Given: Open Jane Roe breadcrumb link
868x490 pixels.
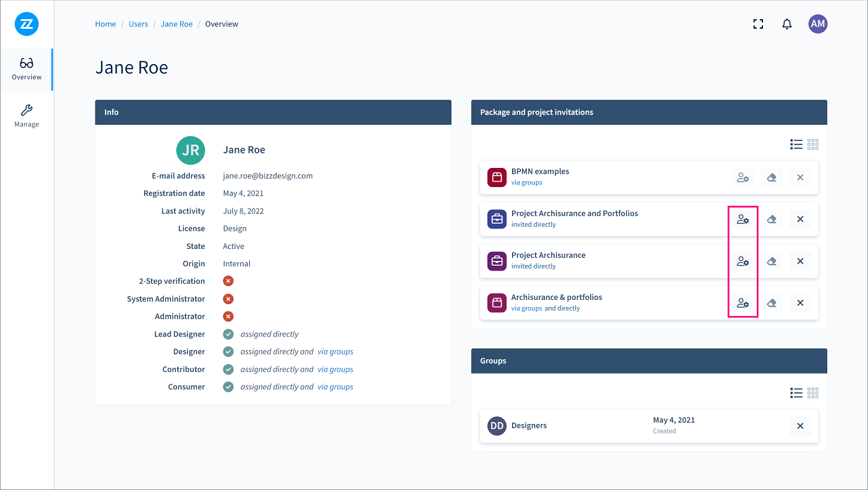Looking at the screenshot, I should (x=176, y=24).
